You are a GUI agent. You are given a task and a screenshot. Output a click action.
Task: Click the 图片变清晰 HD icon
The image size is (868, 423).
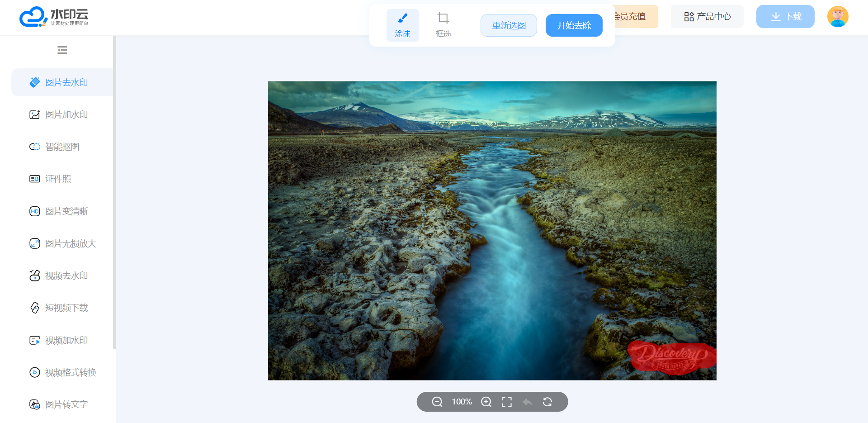[x=35, y=211]
